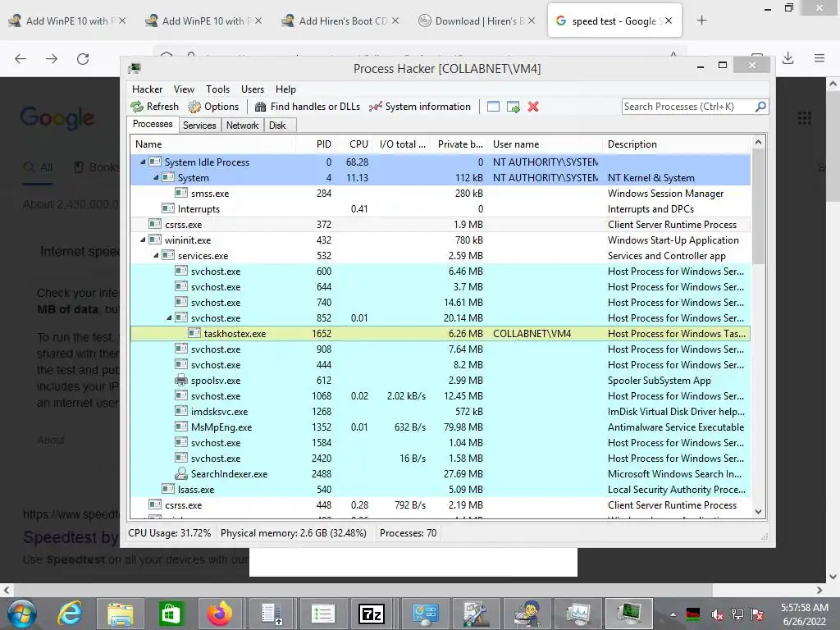Select the SearchIndexer.exe process
Screen dimensions: 840x630
click(441, 473)
